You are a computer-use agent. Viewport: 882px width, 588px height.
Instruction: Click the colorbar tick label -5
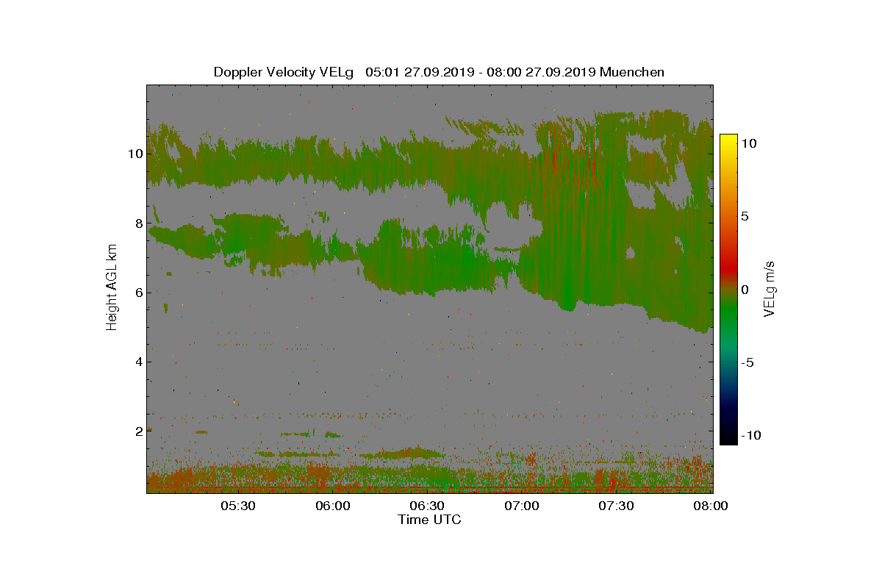point(747,362)
